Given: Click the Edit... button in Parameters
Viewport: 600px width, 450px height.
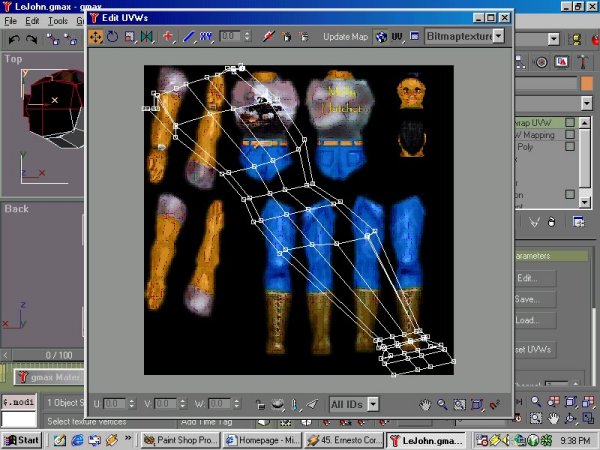Looking at the screenshot, I should point(535,278).
